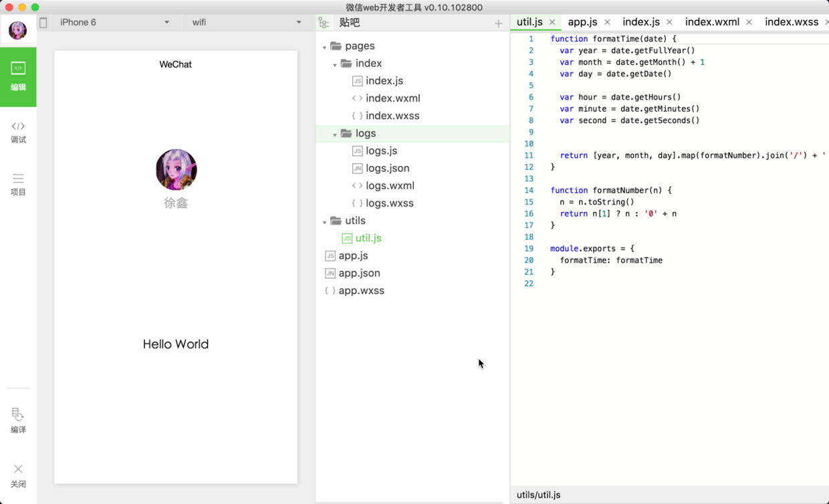Click the JN icon beside app.json

pyautogui.click(x=330, y=273)
